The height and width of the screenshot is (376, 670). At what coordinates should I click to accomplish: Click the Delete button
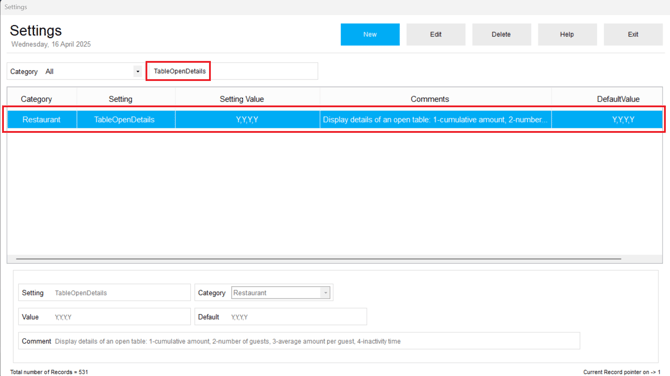[x=501, y=34]
